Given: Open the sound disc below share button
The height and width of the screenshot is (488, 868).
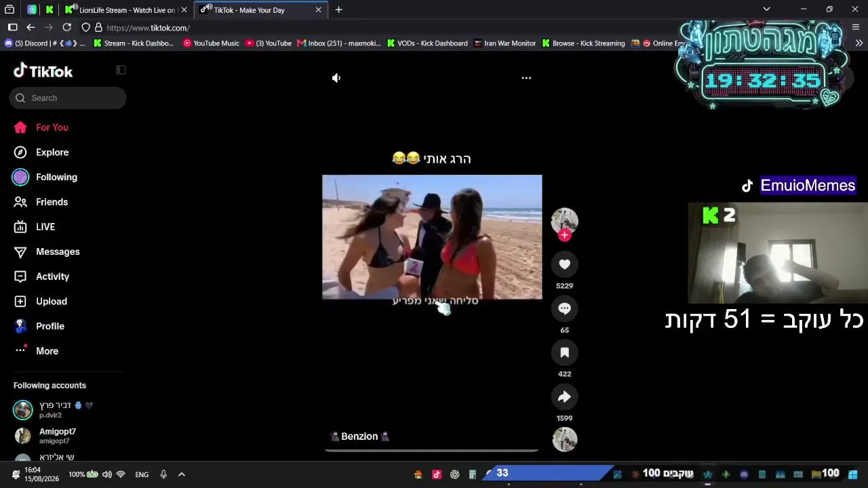Looking at the screenshot, I should (x=564, y=439).
